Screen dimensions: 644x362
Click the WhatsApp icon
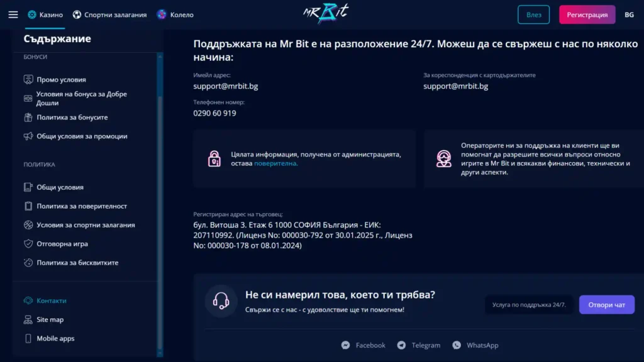pos(457,345)
